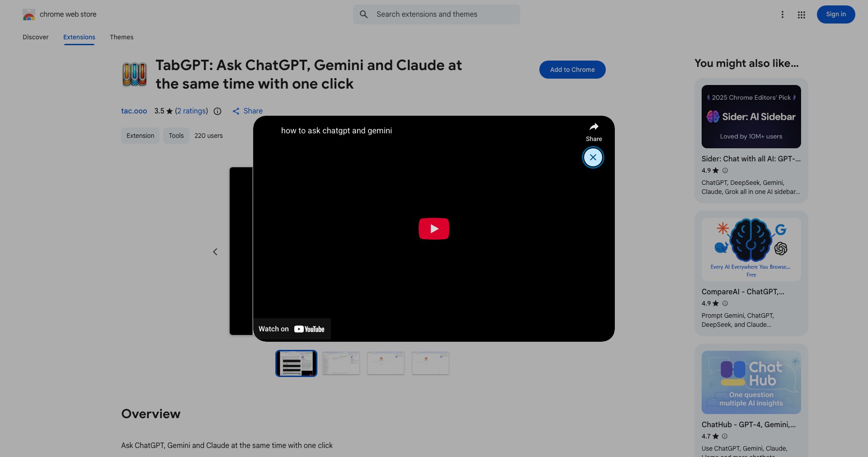The width and height of the screenshot is (868, 457).
Task: Click the Sign in button
Action: [x=836, y=14]
